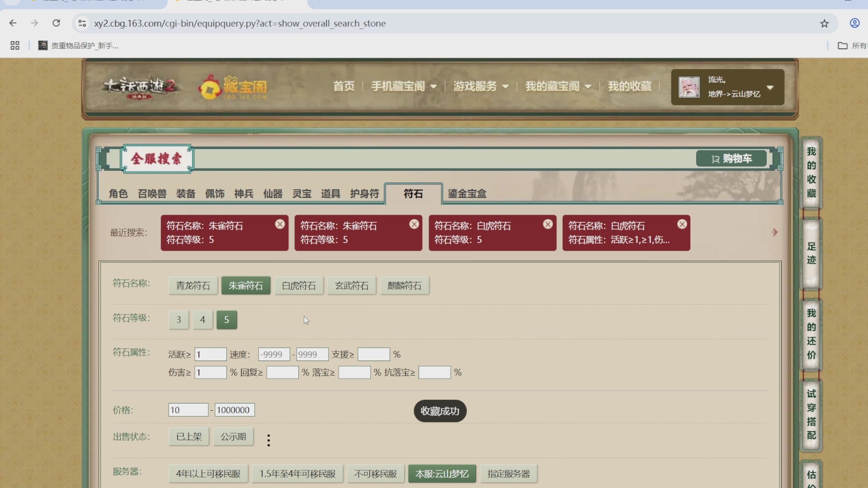Apply recent search 白虎符石 符石属性 活跃≥1
The width and height of the screenshot is (868, 488).
(626, 233)
